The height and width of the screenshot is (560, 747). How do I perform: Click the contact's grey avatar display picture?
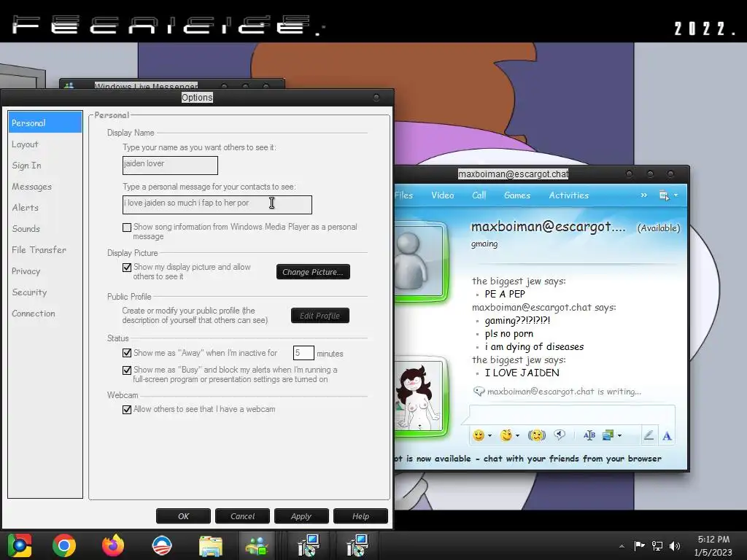point(419,261)
